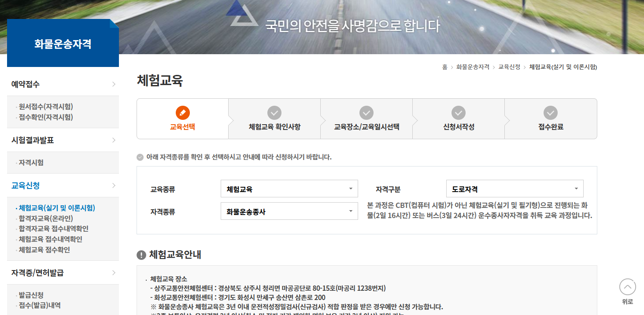Open the 자격구분 dropdown showing 도로자격
Image resolution: width=644 pixels, height=315 pixels.
pos(515,189)
